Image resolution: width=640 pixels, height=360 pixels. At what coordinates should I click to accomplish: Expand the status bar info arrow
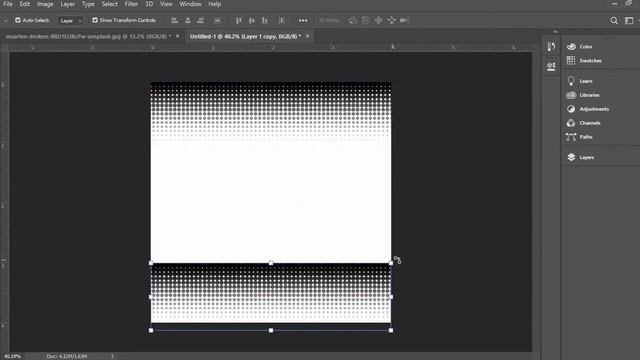click(x=112, y=356)
